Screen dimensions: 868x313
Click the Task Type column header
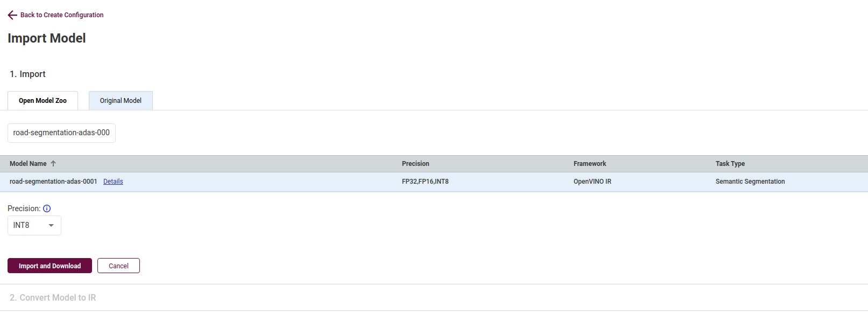point(730,164)
